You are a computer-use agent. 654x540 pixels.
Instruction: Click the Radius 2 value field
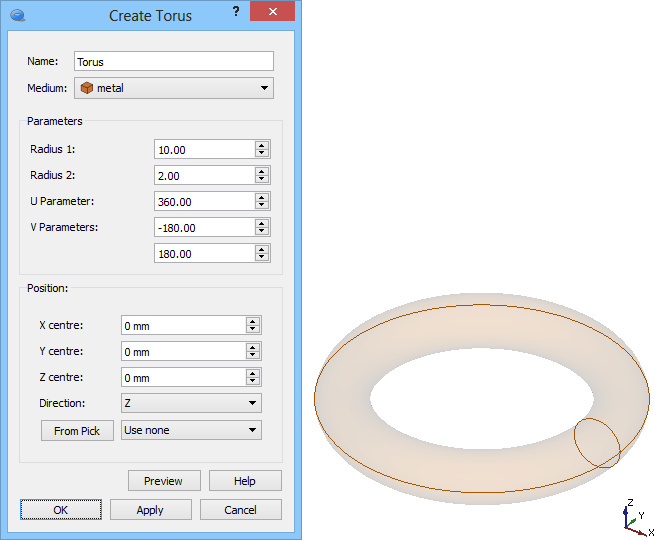click(x=204, y=175)
